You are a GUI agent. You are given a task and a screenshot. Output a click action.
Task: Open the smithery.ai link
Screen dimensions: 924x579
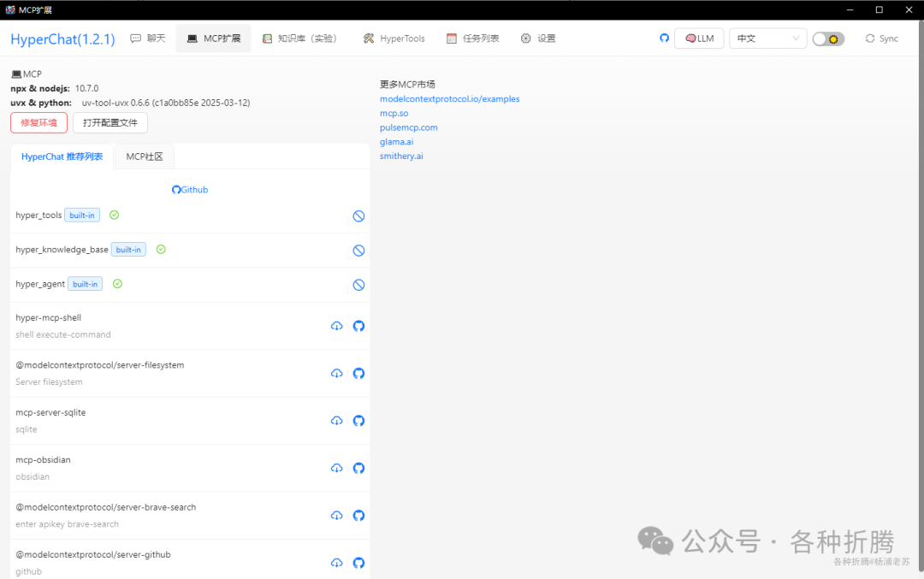[401, 157]
